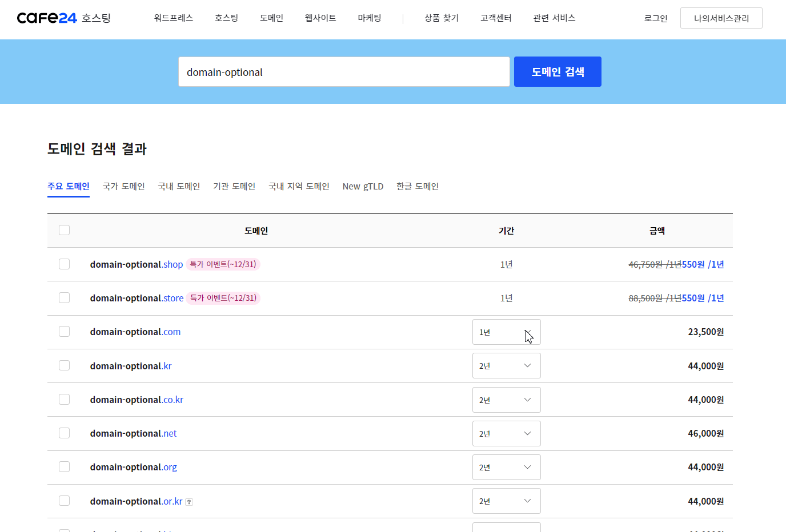Click the 550원 /1년 price for .shop

pyautogui.click(x=703, y=264)
